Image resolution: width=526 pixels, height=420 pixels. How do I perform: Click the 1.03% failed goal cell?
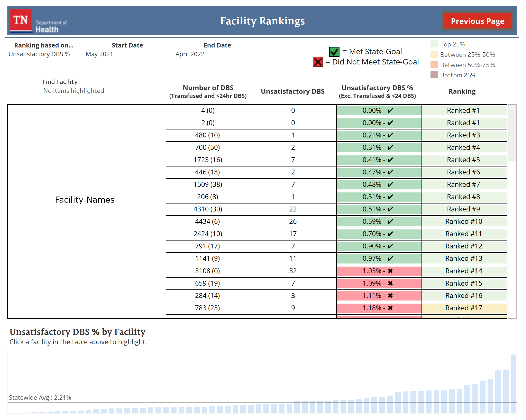point(379,271)
